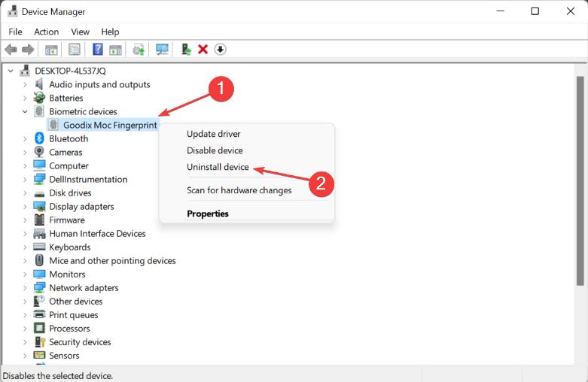
Task: Select the Sensors label
Action: point(64,356)
